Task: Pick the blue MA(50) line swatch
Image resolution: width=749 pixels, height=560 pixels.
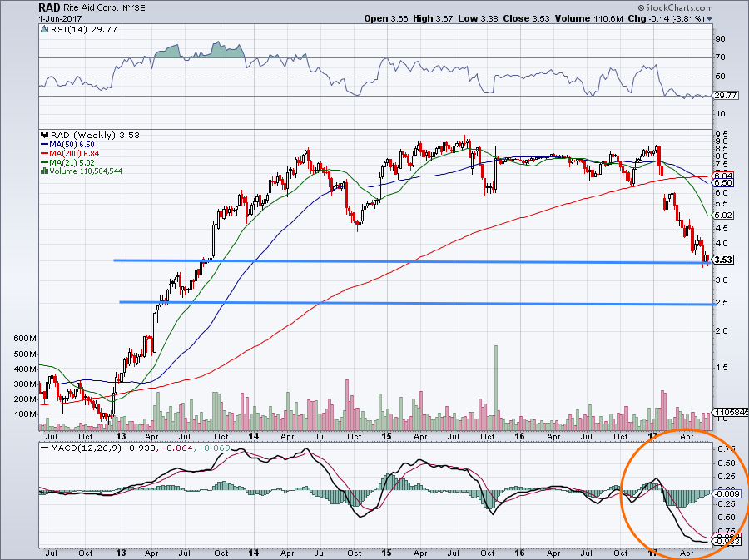Action: pyautogui.click(x=45, y=145)
